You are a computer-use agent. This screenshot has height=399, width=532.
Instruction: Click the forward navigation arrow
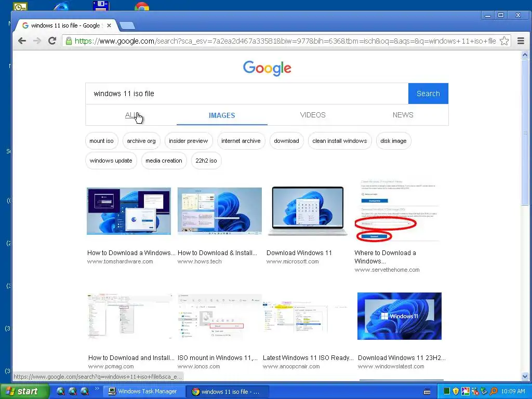[37, 41]
